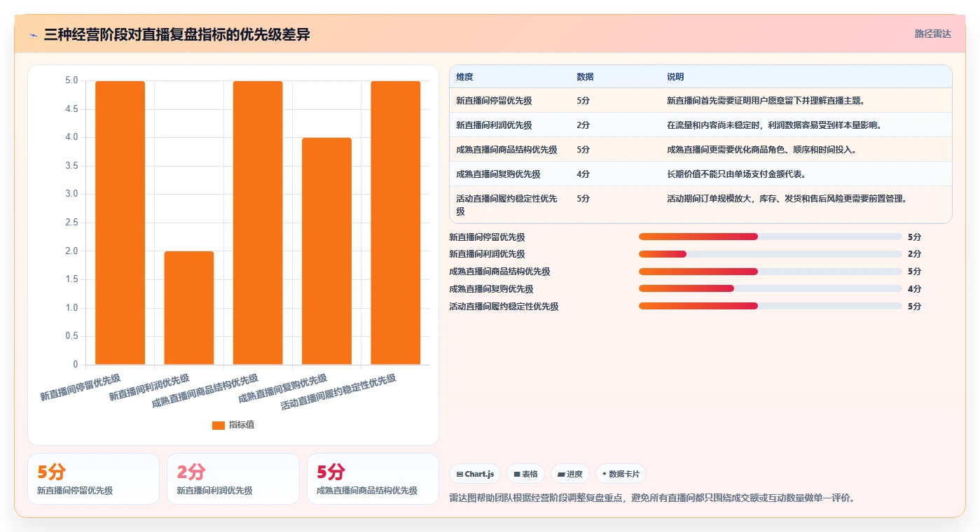Click the 5.0 y-axis label
The image size is (980, 532).
pyautogui.click(x=71, y=80)
